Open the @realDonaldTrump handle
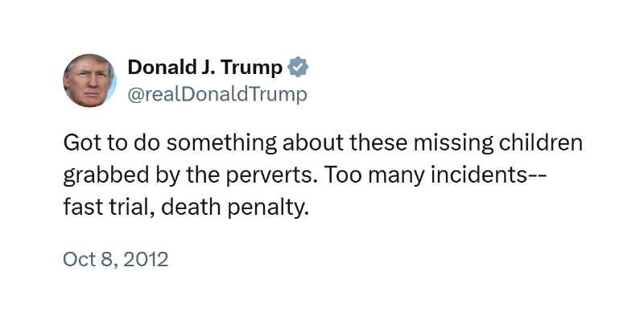This screenshot has width=644, height=321. [217, 94]
